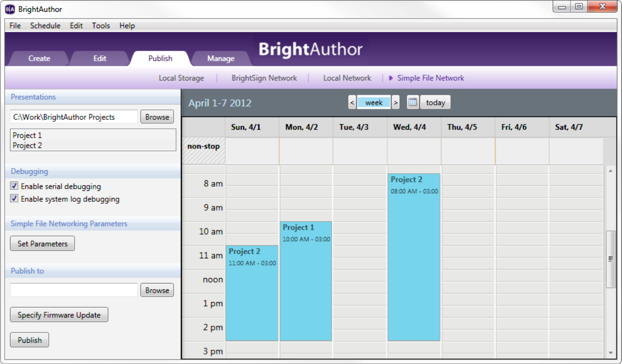Toggle Enable system log debugging checkbox

pyautogui.click(x=14, y=199)
